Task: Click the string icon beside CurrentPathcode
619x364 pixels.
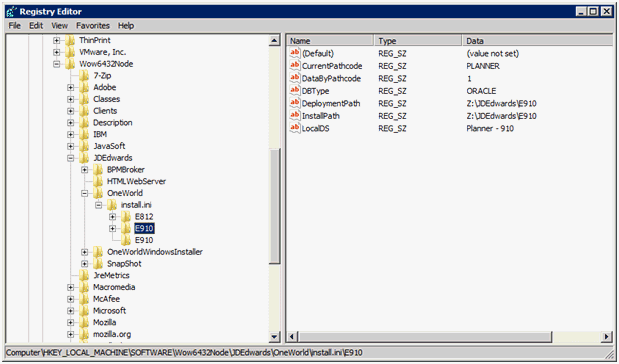Action: tap(294, 66)
